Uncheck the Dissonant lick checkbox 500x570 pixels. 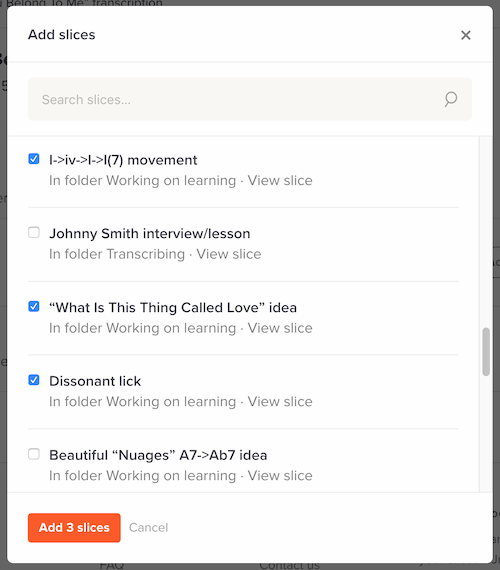pyautogui.click(x=34, y=380)
